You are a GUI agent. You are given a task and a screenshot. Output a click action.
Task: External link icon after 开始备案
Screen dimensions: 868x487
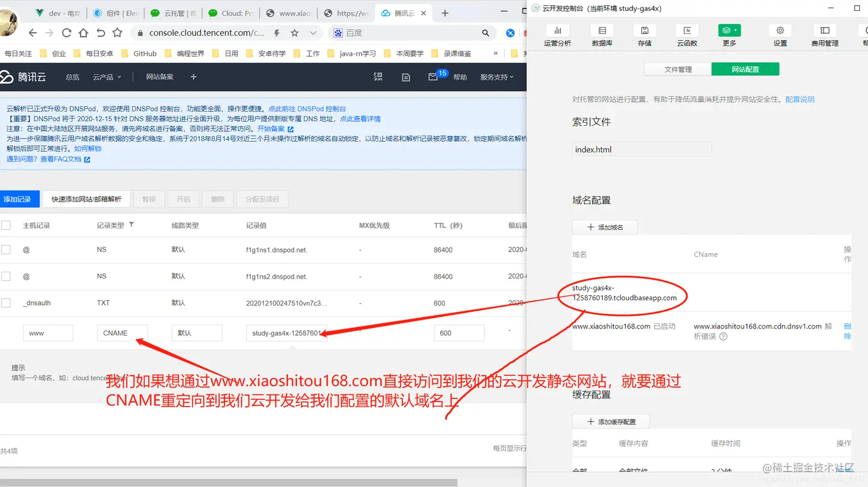pyautogui.click(x=290, y=129)
